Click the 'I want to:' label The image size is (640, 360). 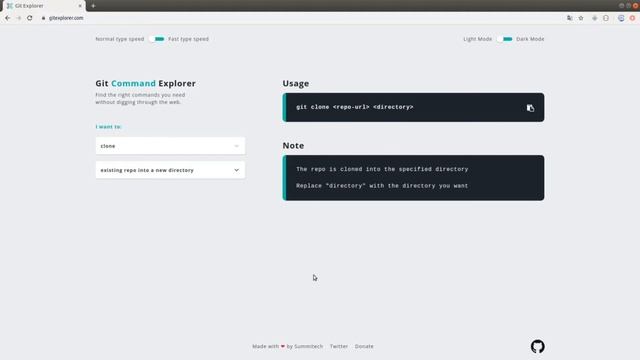click(x=109, y=127)
